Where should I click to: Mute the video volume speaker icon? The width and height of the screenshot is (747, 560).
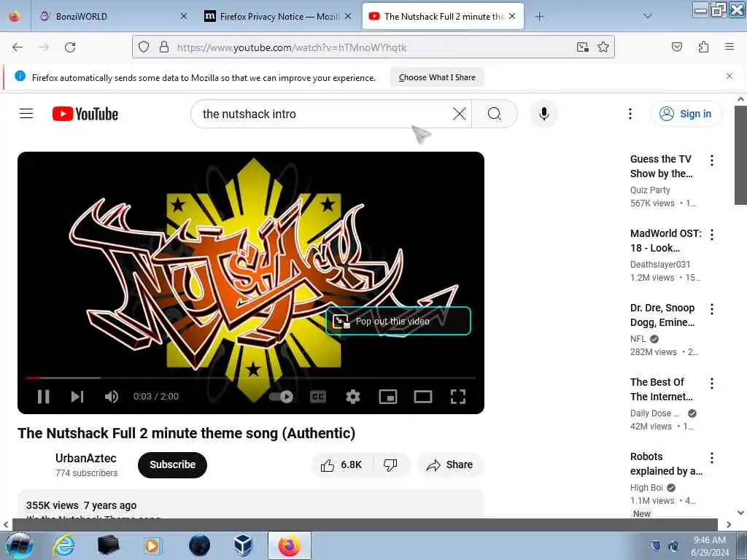click(x=112, y=397)
